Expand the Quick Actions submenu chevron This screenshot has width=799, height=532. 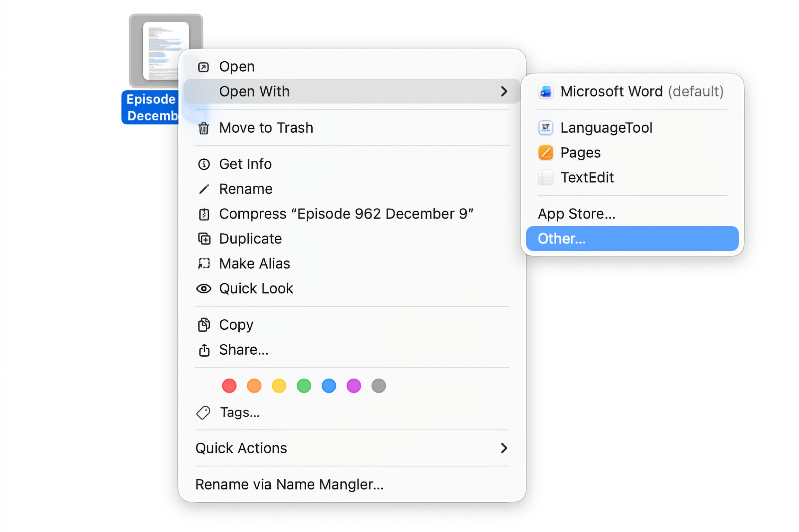(x=504, y=448)
